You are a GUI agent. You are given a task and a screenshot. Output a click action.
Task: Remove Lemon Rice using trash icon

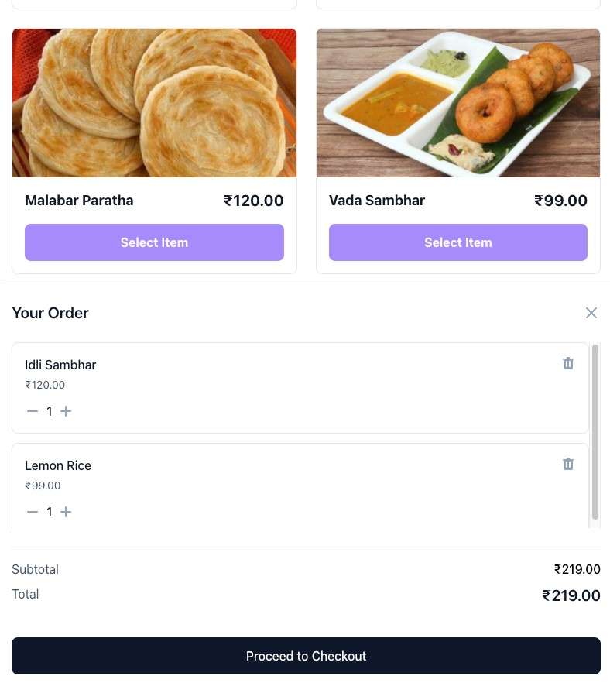tap(568, 464)
